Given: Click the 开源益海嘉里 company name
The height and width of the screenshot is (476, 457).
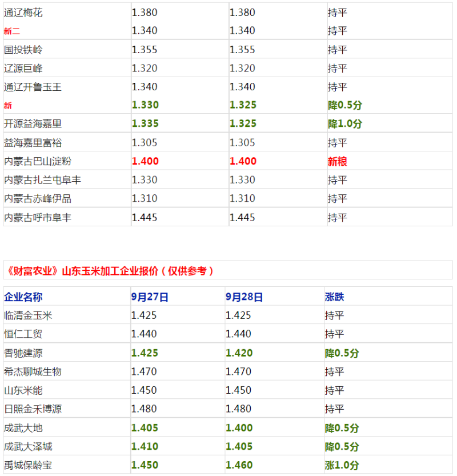Looking at the screenshot, I should point(33,124).
